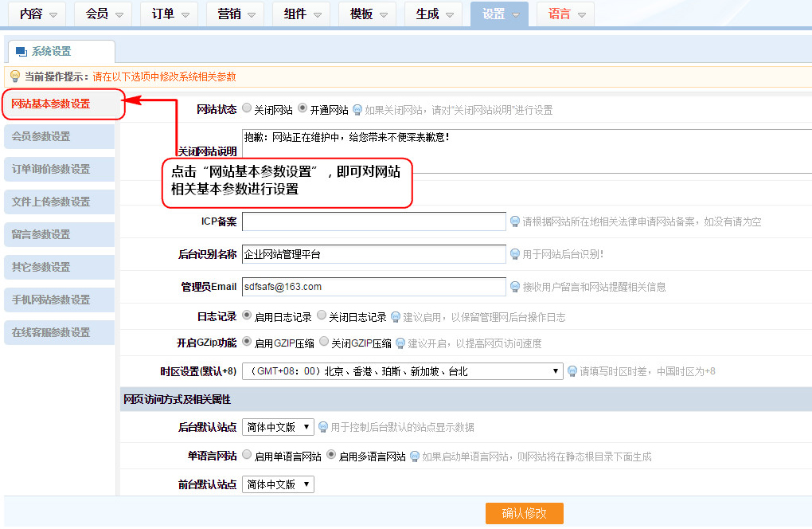Image resolution: width=812 pixels, height=529 pixels.
Task: Click the 确认修改 button
Action: click(524, 513)
